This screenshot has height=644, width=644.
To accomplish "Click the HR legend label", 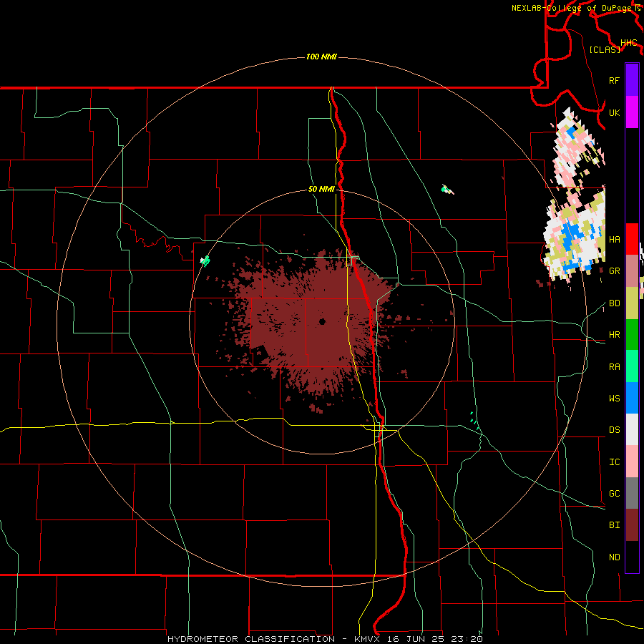I will (x=614, y=335).
